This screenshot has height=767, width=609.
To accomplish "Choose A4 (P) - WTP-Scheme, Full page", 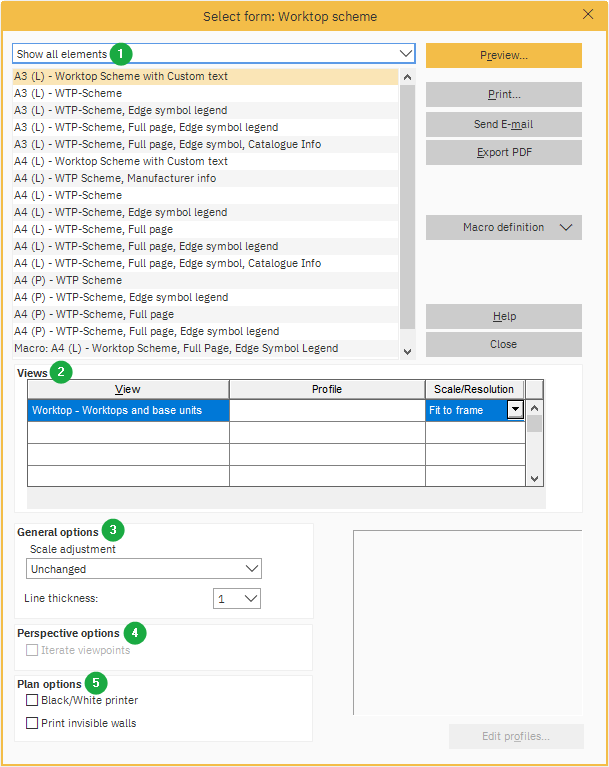I will 93,314.
